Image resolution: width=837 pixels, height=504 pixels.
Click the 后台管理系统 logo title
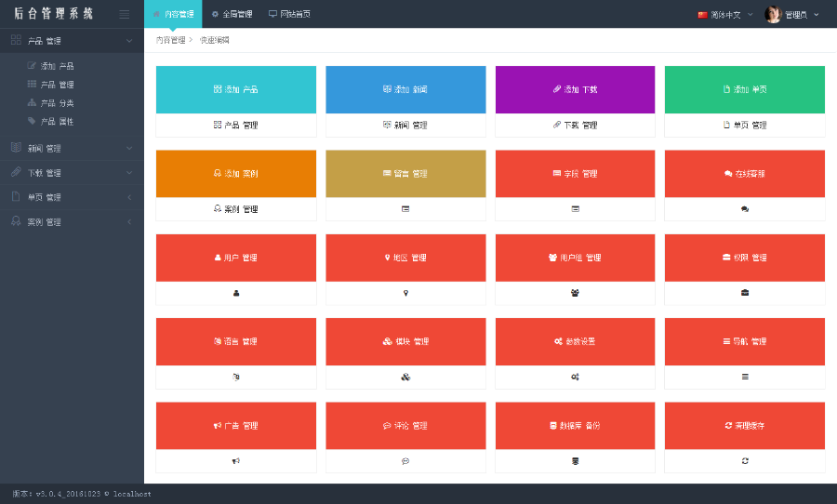tap(53, 14)
